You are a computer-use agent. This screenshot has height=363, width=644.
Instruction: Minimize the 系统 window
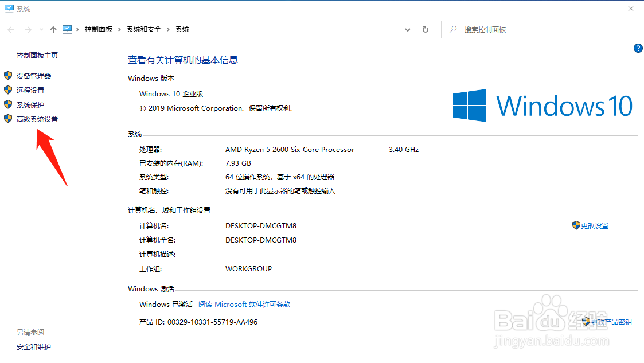579,9
